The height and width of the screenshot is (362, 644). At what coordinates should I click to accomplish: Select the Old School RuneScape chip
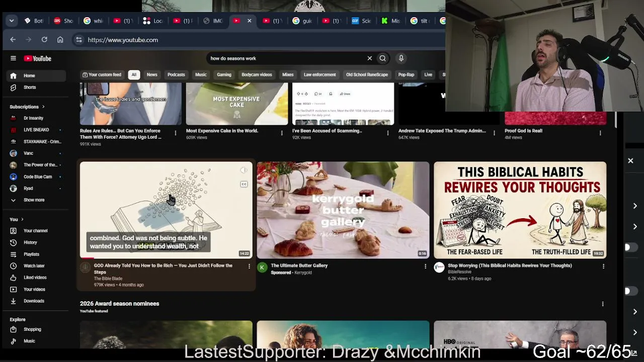(x=367, y=75)
